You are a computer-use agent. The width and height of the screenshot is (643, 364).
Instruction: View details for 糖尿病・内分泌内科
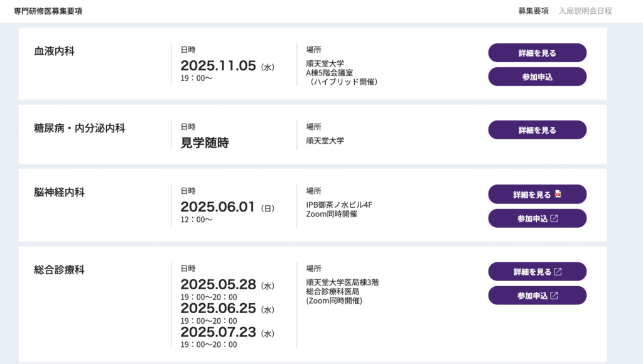click(x=537, y=130)
